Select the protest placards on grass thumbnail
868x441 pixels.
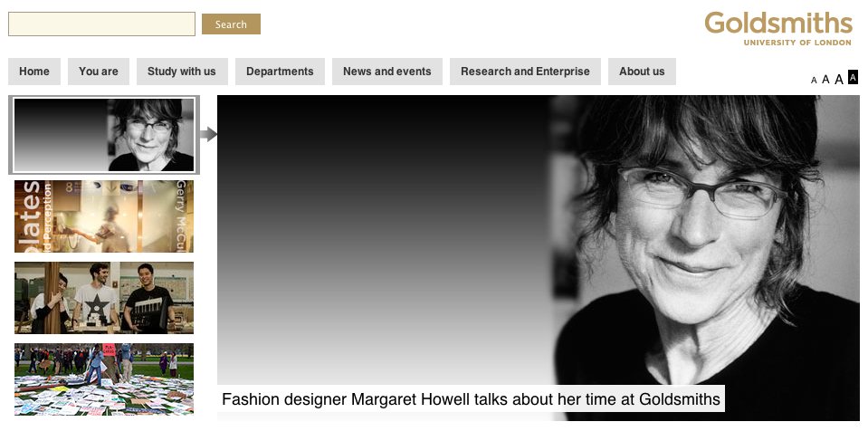pos(104,379)
